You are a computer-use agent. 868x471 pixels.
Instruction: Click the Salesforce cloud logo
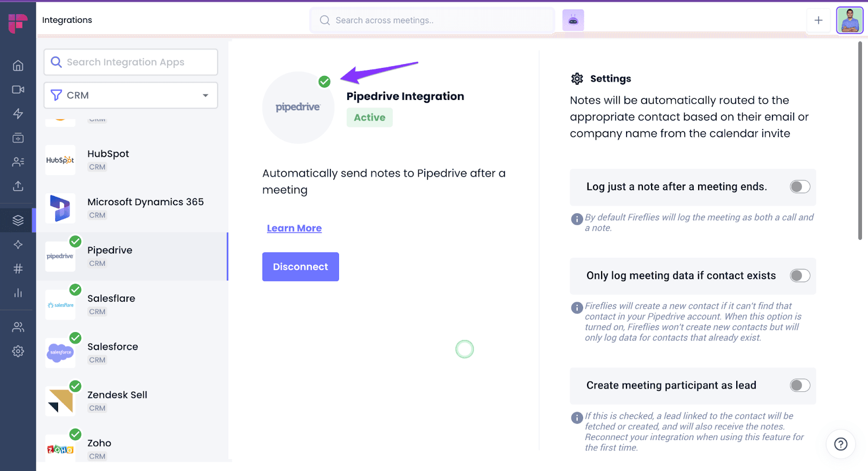click(x=60, y=353)
